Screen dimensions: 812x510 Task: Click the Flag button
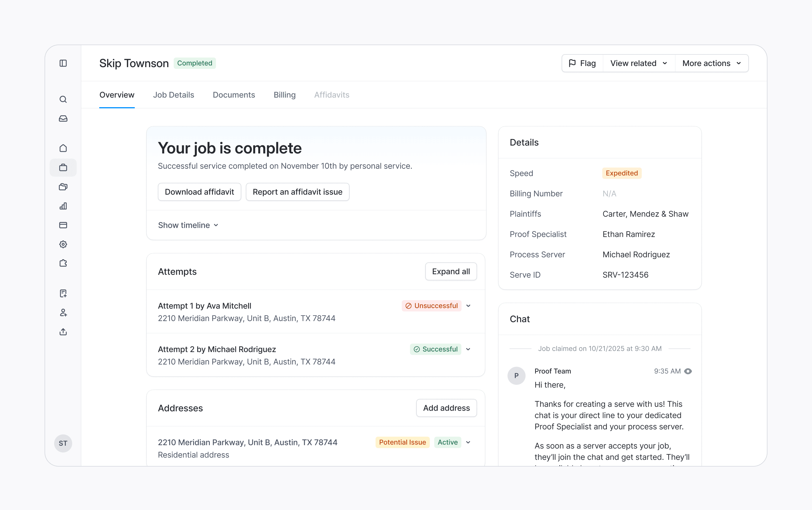(582, 63)
